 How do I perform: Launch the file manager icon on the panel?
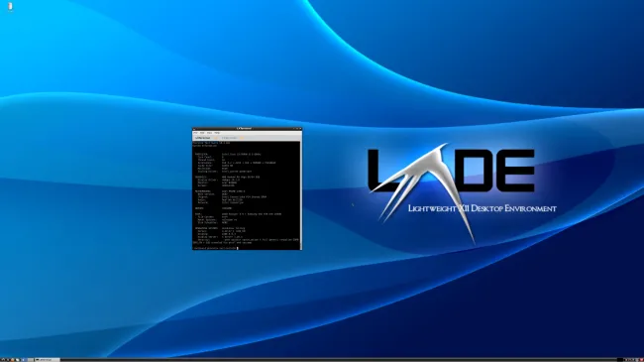12,360
